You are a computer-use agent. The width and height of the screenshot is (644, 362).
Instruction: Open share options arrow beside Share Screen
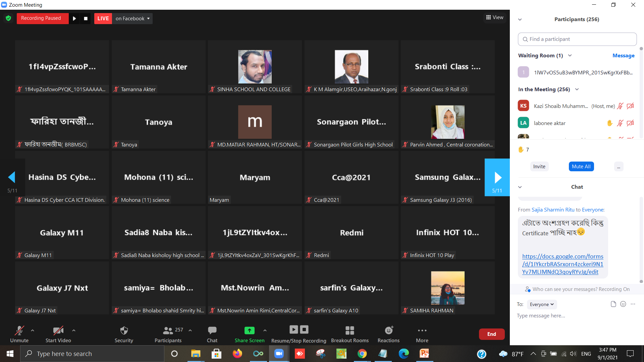(x=265, y=330)
